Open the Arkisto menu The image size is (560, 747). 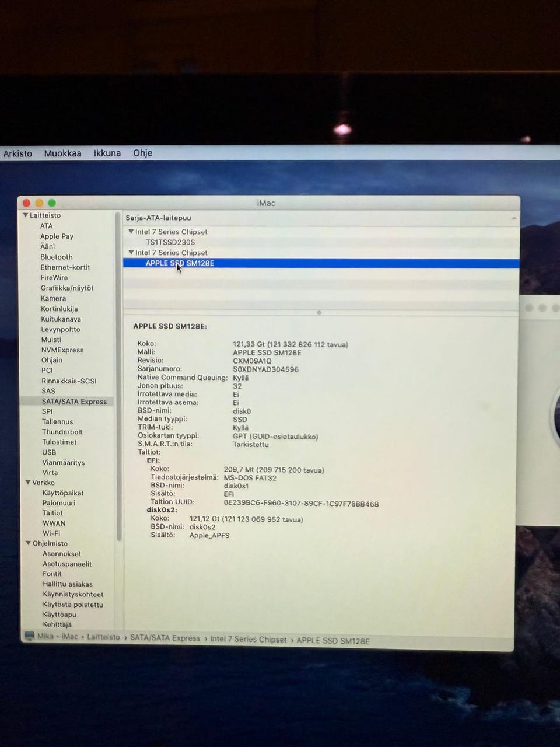pos(17,153)
